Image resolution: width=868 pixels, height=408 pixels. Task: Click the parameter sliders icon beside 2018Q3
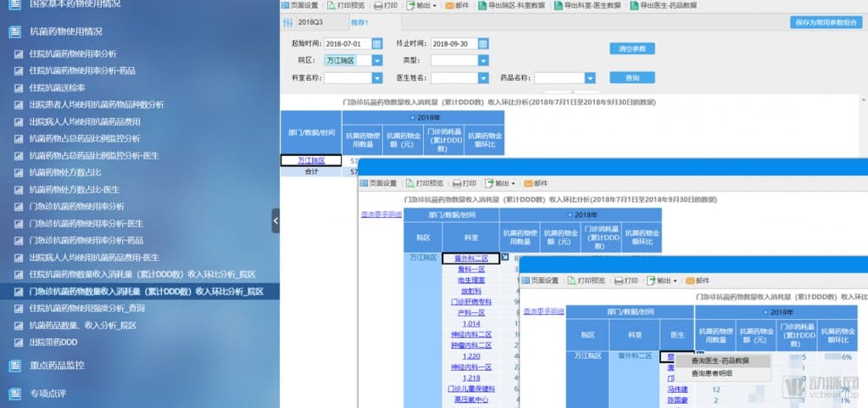point(288,23)
